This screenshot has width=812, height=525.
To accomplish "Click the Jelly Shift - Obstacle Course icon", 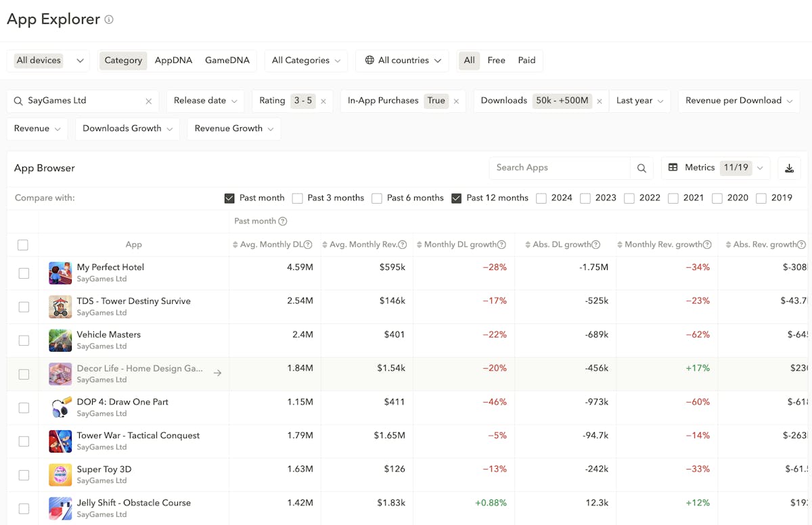I will [x=60, y=508].
